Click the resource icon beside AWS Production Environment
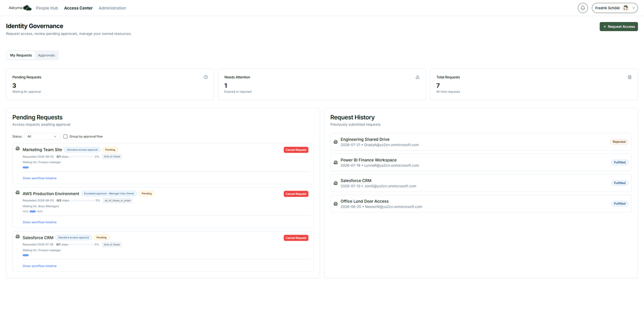644x314 pixels. click(x=18, y=192)
